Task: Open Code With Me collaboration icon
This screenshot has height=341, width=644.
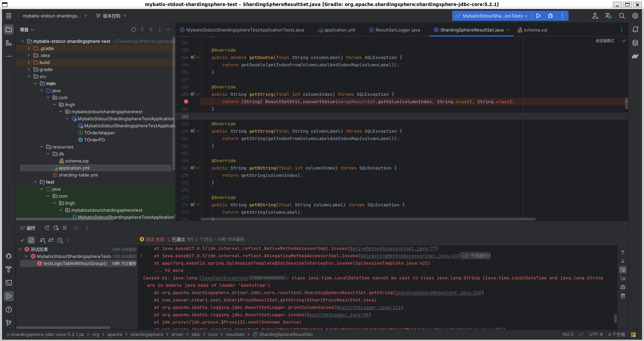Action: click(595, 16)
